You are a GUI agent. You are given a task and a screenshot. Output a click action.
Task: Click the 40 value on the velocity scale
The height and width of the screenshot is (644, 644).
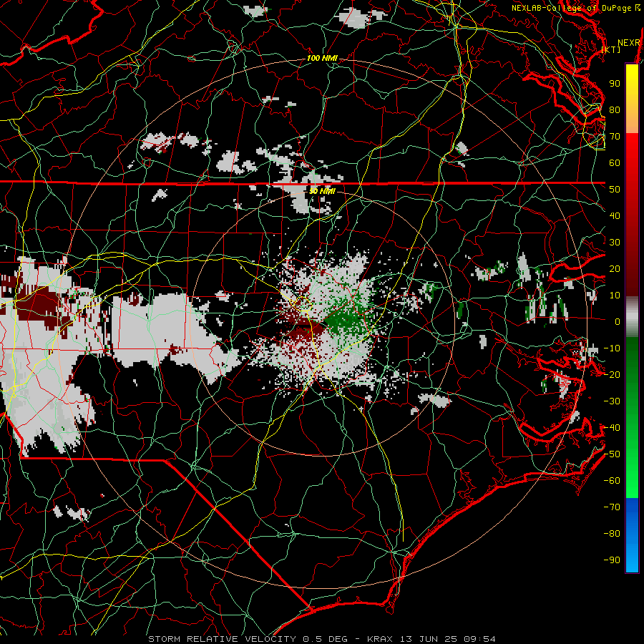(x=615, y=216)
